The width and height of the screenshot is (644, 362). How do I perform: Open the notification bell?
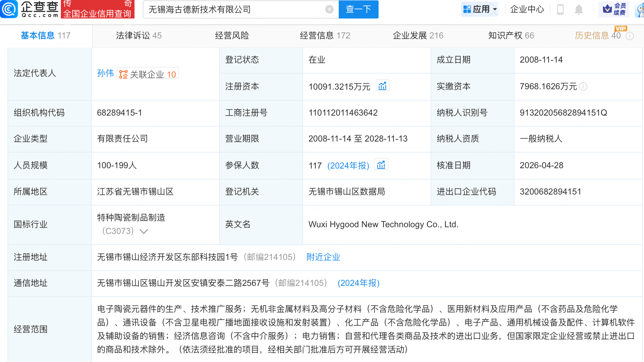point(579,10)
